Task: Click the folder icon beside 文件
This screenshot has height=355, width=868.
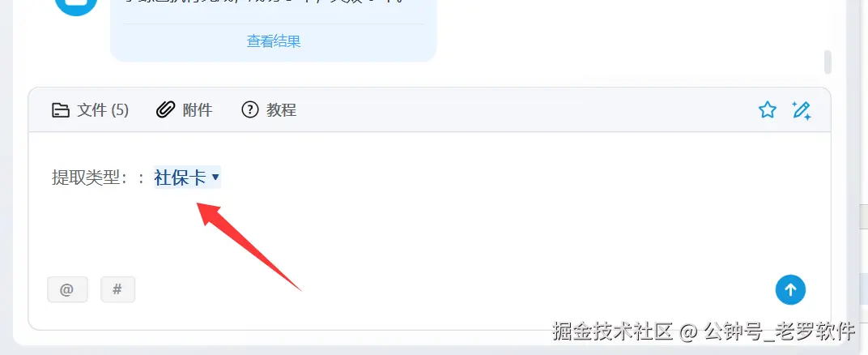Action: point(61,110)
